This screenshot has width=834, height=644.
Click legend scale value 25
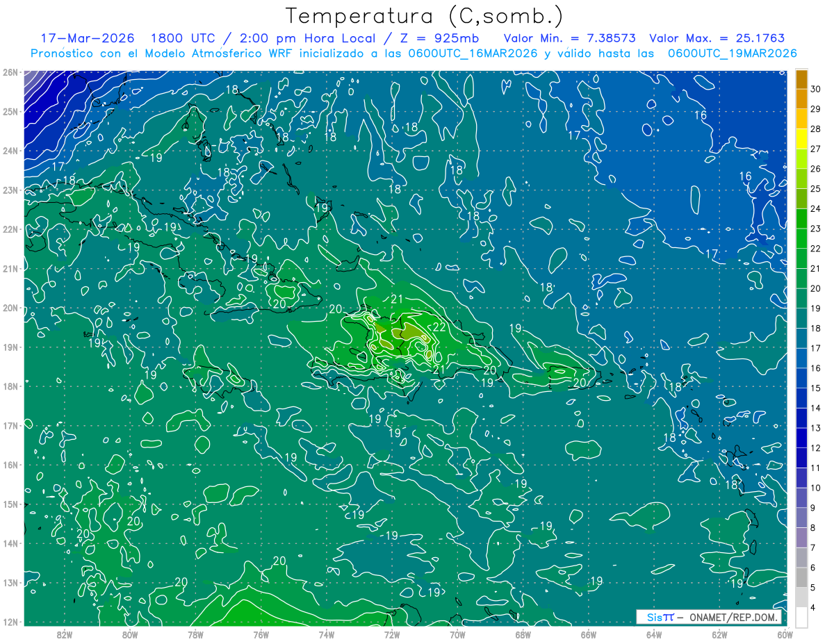[x=815, y=189]
